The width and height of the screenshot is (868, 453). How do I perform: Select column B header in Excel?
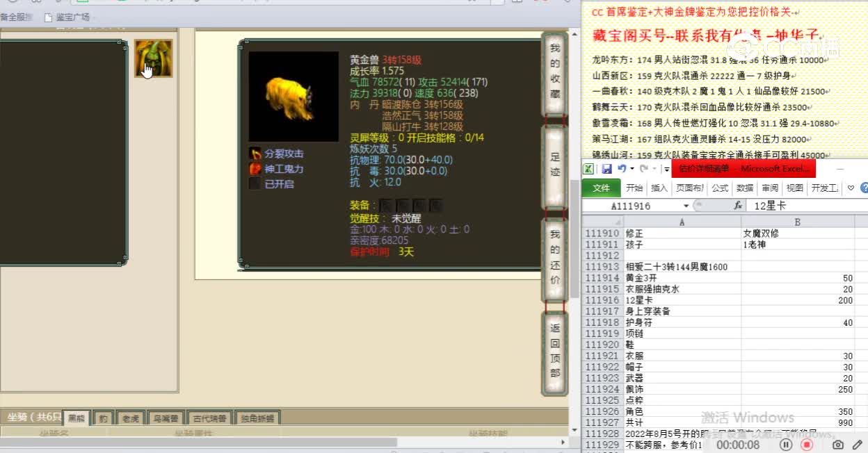798,222
